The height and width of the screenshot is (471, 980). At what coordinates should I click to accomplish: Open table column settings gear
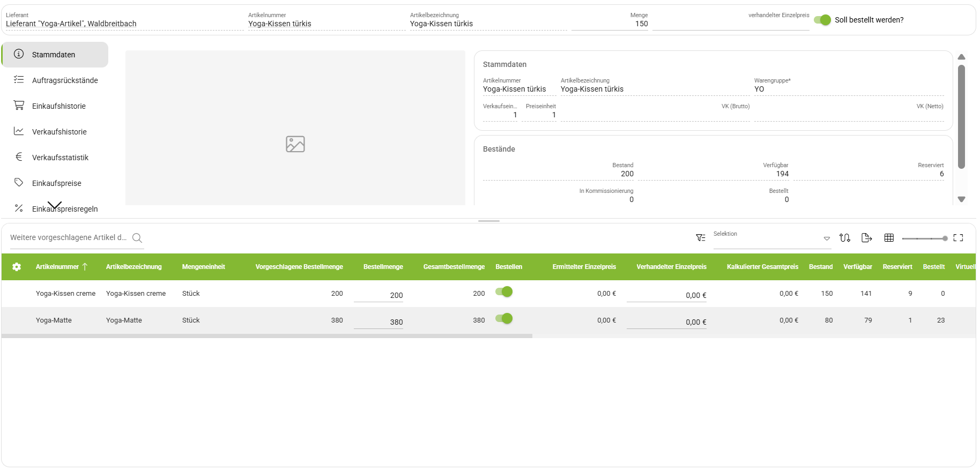tap(17, 267)
